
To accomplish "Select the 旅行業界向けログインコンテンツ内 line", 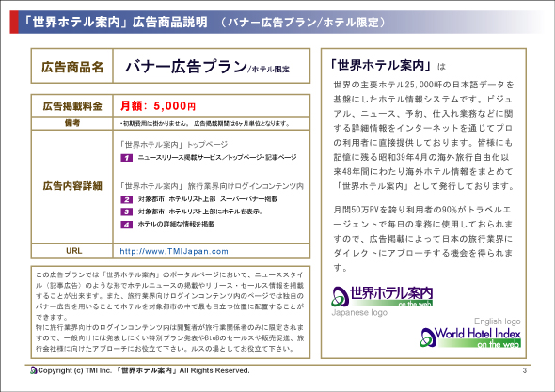I will point(246,186).
